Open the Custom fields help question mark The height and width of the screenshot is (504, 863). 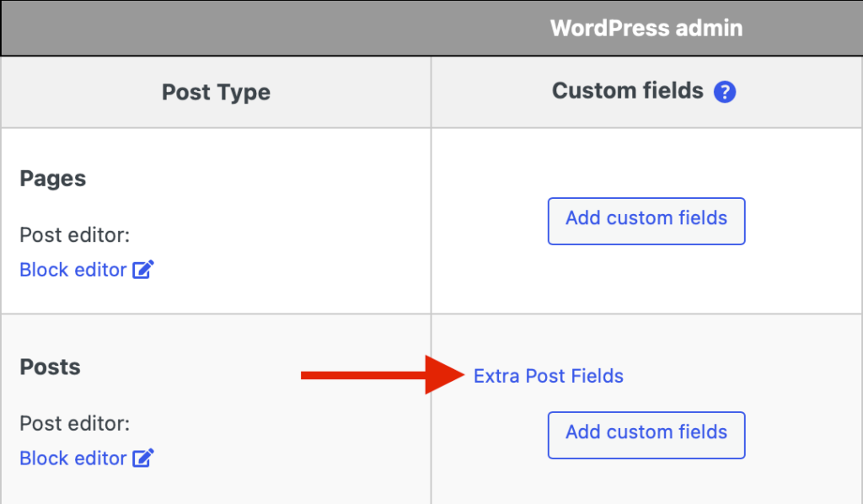click(x=724, y=92)
